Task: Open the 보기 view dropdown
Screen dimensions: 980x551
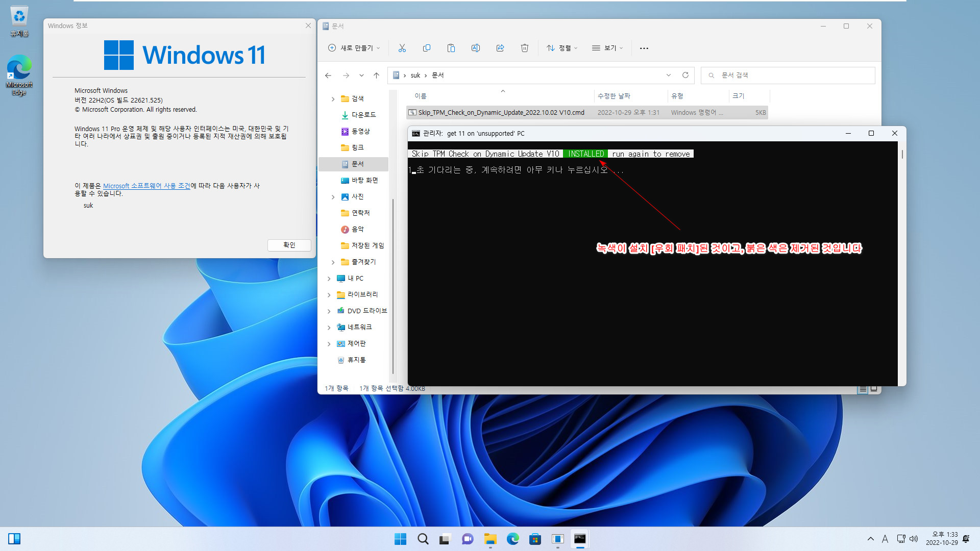Action: pyautogui.click(x=607, y=48)
